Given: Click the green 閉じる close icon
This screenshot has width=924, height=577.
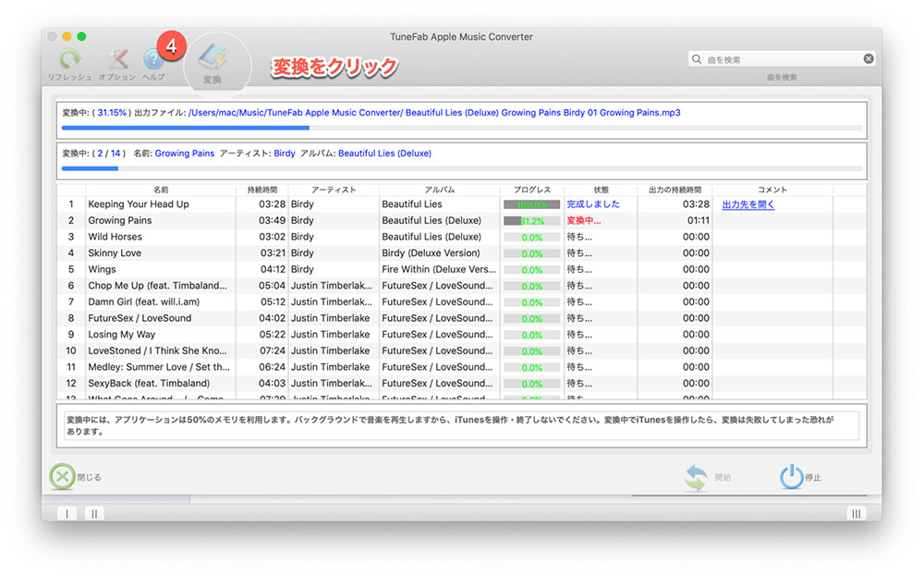Looking at the screenshot, I should (62, 477).
